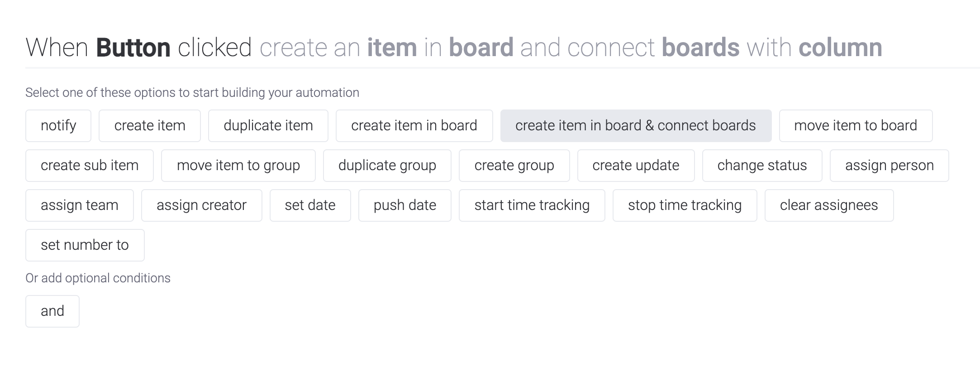
Task: Pick the assign team action
Action: tap(80, 205)
